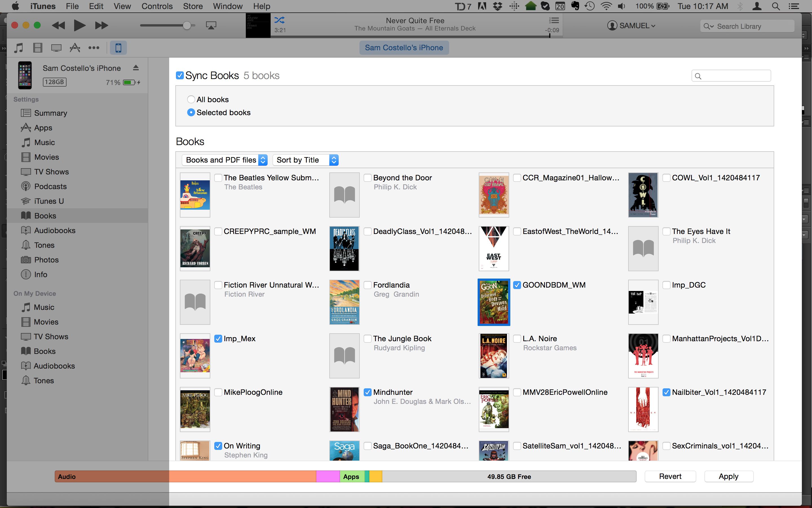The image size is (812, 508).
Task: Click the Revert button
Action: tap(670, 476)
